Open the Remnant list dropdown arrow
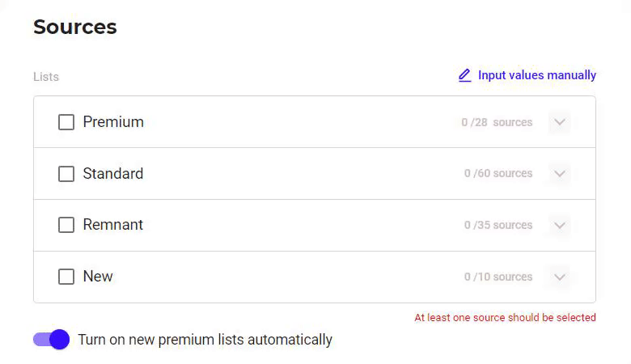The height and width of the screenshot is (364, 631). click(559, 225)
